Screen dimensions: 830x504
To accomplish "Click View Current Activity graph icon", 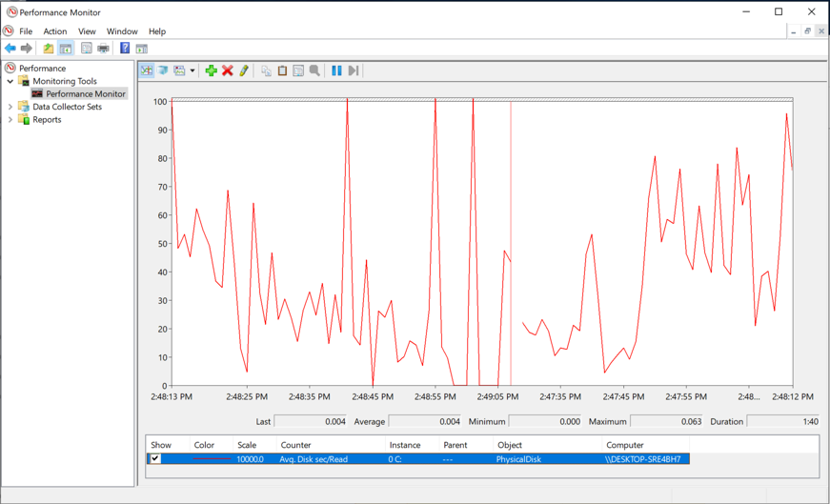I will point(147,71).
